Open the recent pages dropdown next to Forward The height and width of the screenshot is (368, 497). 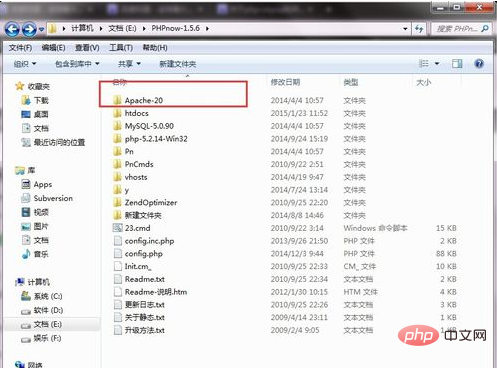click(41, 29)
